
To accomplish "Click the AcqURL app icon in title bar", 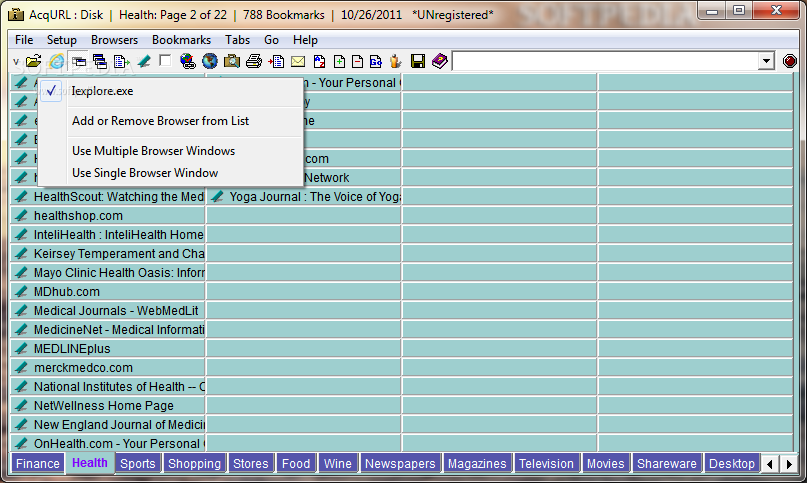I will 15,14.
